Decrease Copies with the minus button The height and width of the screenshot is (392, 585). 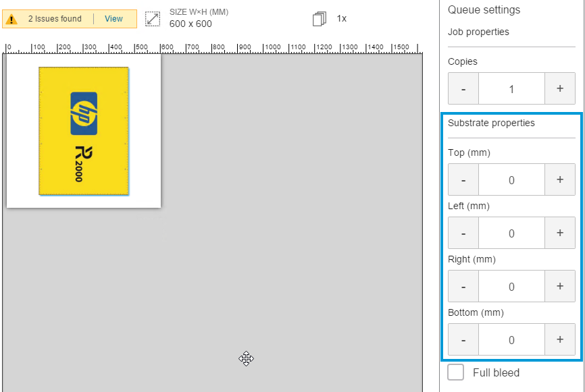coord(463,88)
